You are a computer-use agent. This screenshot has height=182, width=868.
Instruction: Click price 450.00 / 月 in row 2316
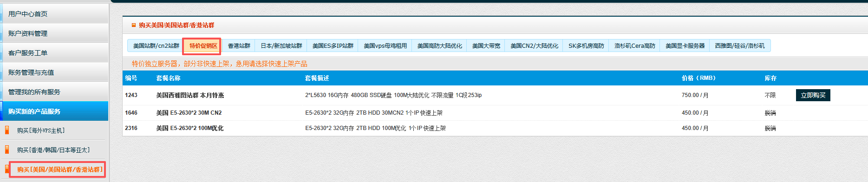coord(695,128)
